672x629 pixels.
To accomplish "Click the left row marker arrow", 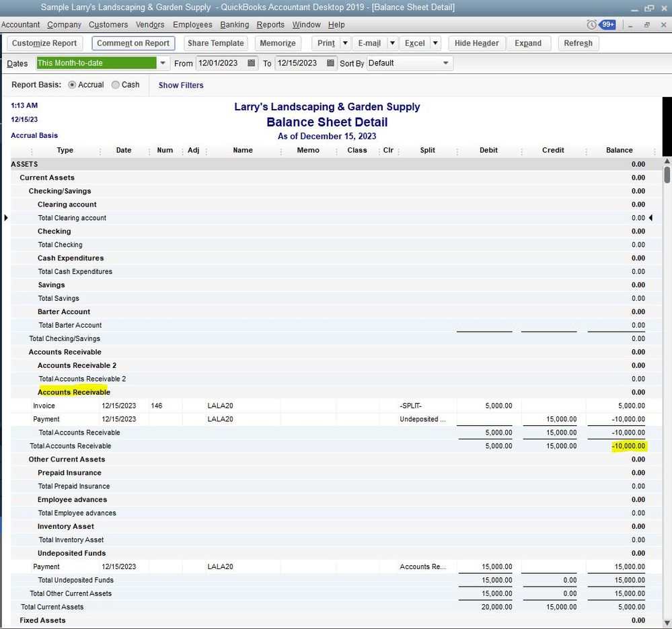I will (x=6, y=218).
